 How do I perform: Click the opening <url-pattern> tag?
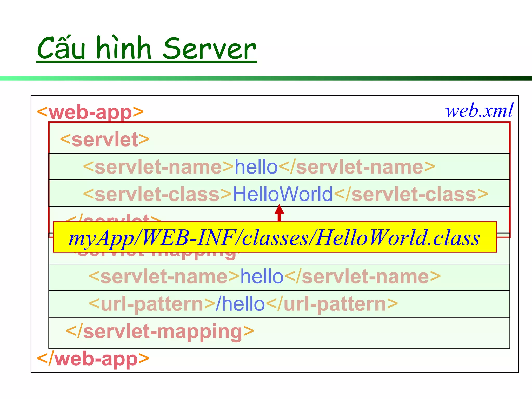[152, 304]
